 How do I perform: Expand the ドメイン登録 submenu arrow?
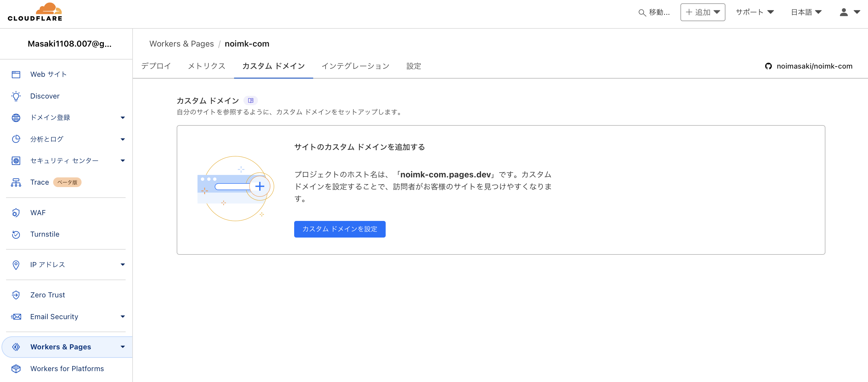click(x=123, y=118)
